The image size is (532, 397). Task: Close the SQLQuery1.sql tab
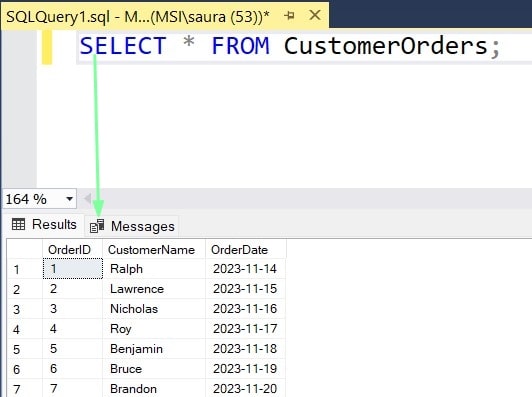click(x=315, y=15)
